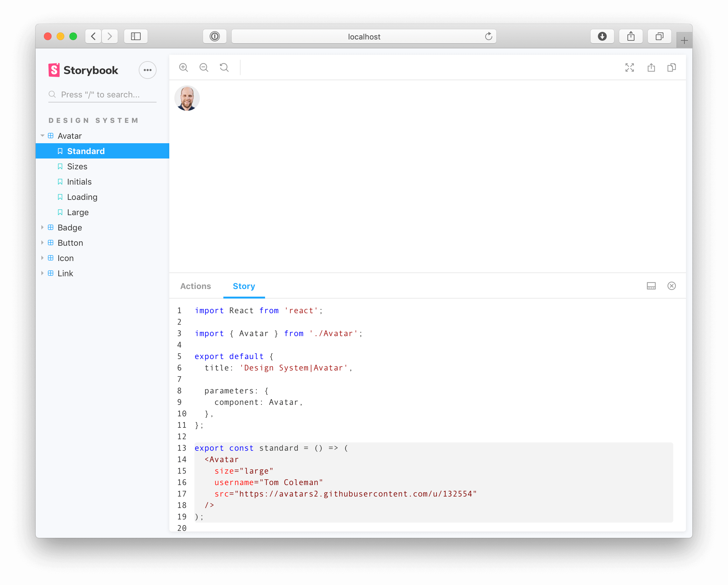This screenshot has height=585, width=728.
Task: Reset zoom in the preview toolbar
Action: 224,67
